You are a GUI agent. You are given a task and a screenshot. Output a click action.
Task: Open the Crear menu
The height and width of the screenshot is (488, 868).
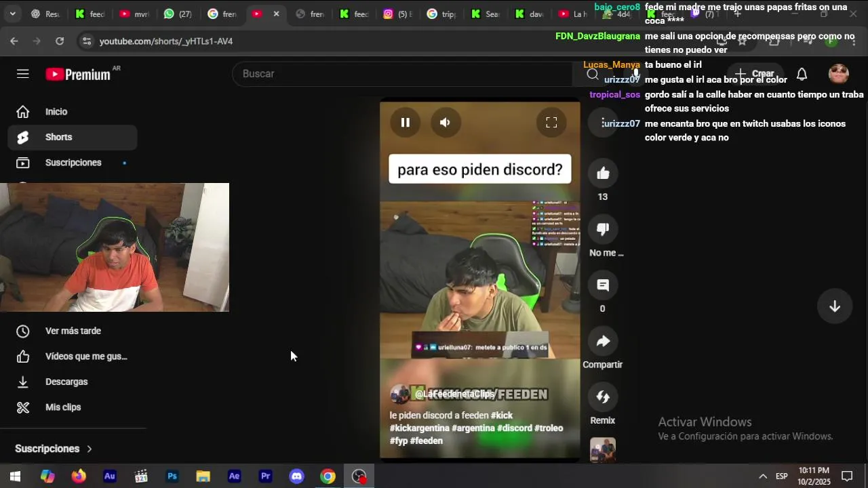point(755,73)
